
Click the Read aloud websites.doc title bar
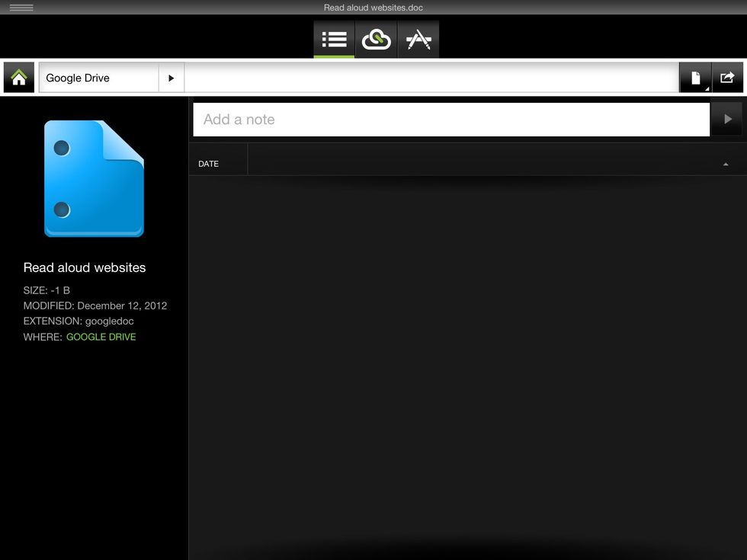coord(373,8)
